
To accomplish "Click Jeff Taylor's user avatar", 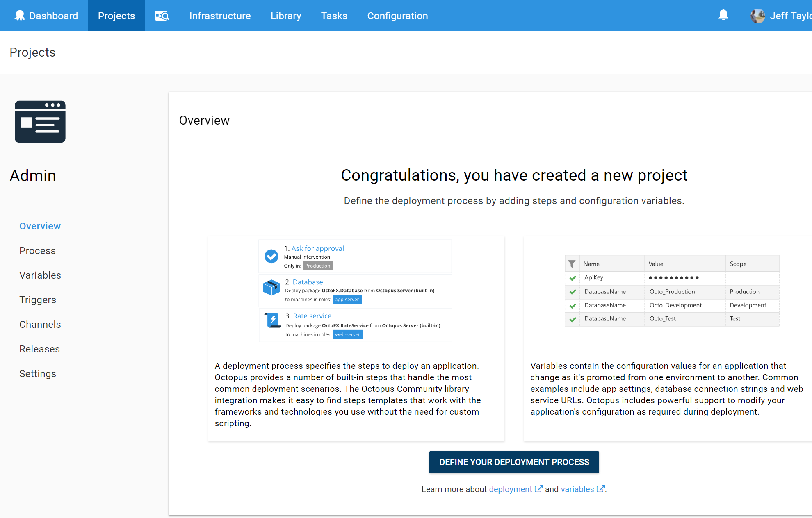I will coord(757,16).
